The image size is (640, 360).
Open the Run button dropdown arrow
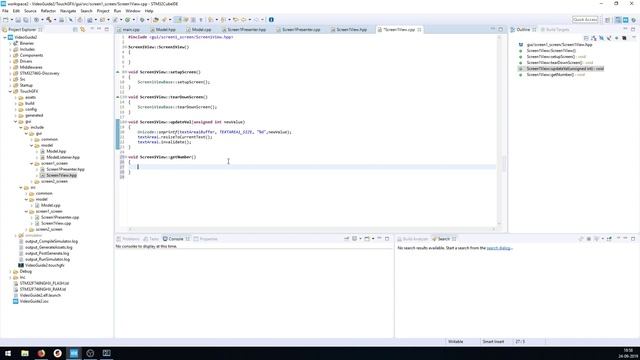pos(133,20)
